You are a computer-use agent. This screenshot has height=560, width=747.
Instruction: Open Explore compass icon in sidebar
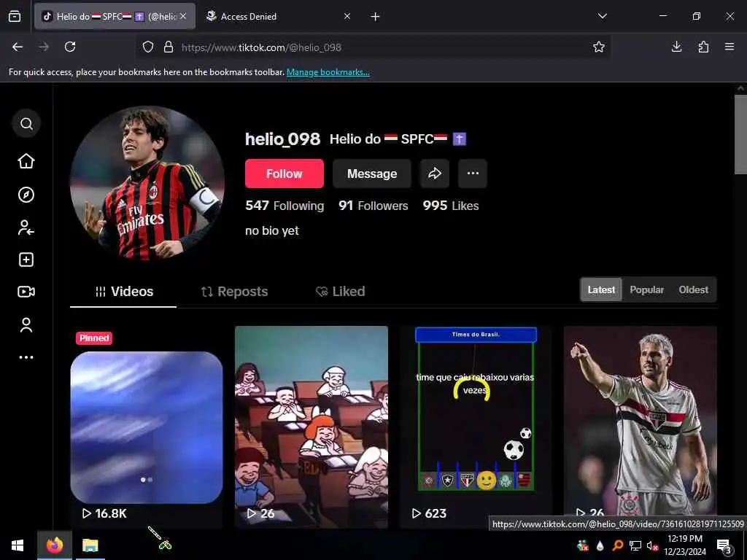pyautogui.click(x=26, y=195)
